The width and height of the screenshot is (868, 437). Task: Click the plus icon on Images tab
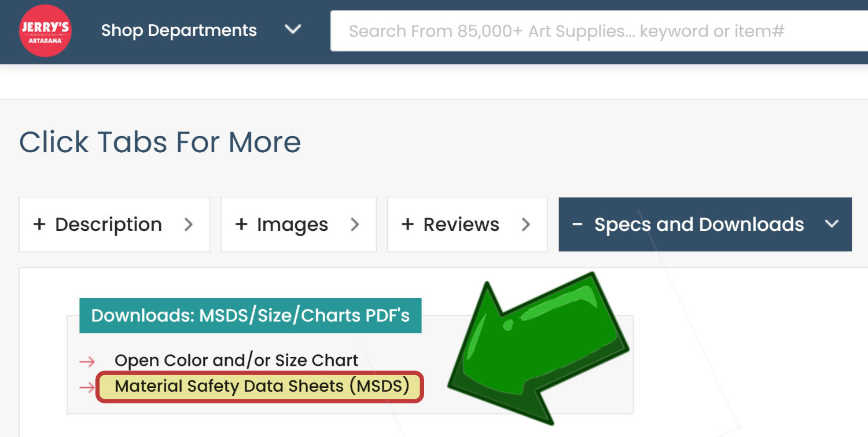pos(241,225)
